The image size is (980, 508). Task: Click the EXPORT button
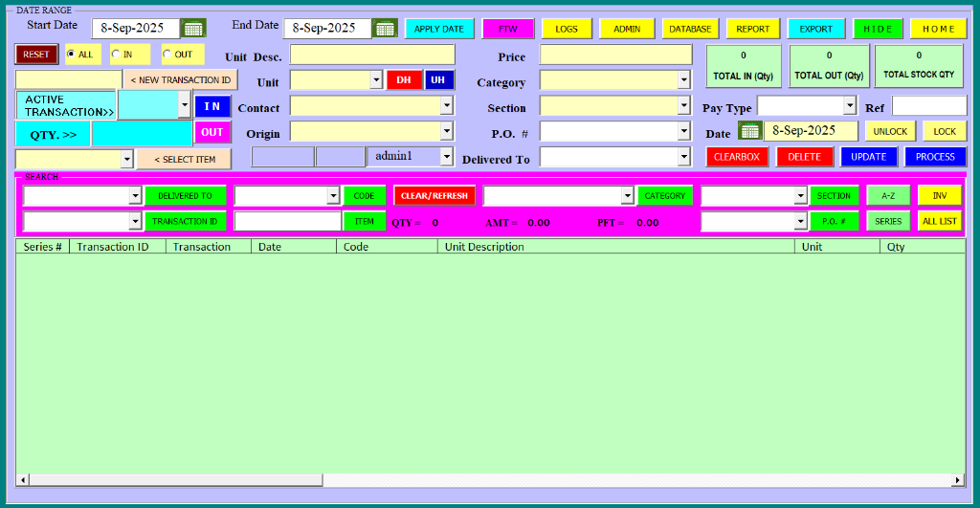(x=815, y=29)
